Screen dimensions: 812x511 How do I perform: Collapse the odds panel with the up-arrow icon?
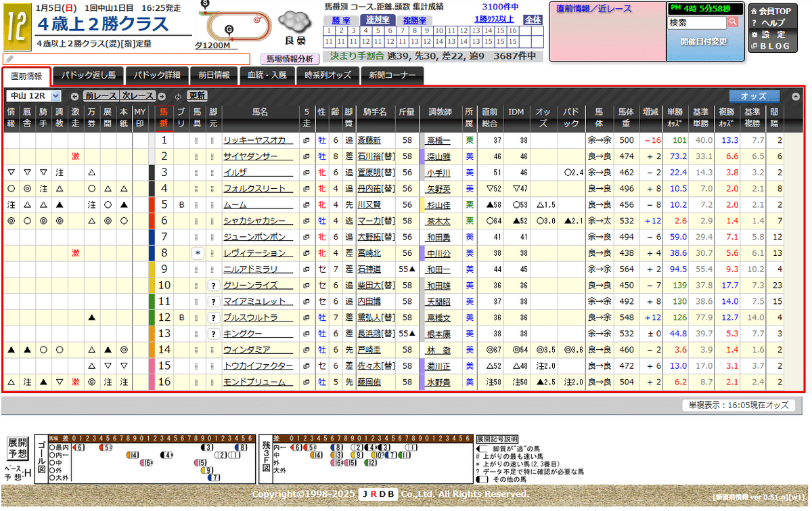point(796,96)
